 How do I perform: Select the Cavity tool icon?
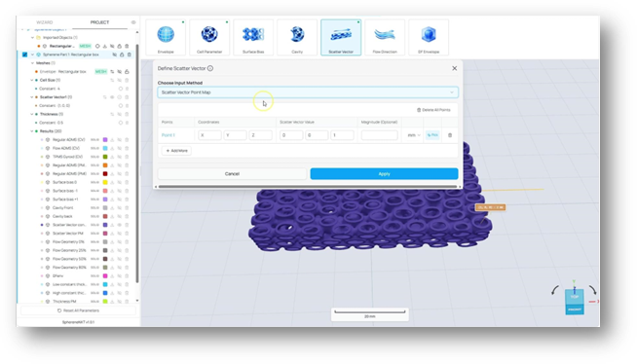297,37
